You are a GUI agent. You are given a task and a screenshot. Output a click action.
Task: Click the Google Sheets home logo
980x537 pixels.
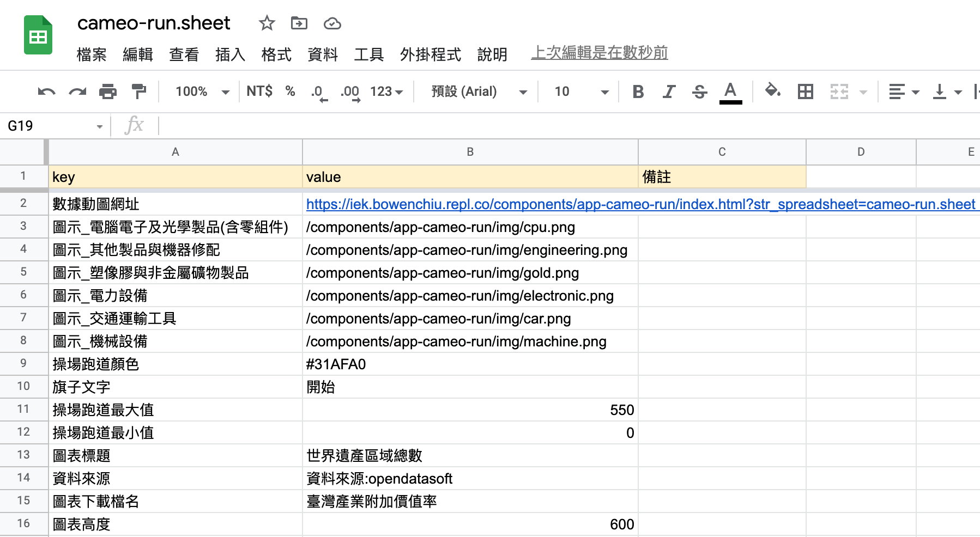[x=38, y=36]
